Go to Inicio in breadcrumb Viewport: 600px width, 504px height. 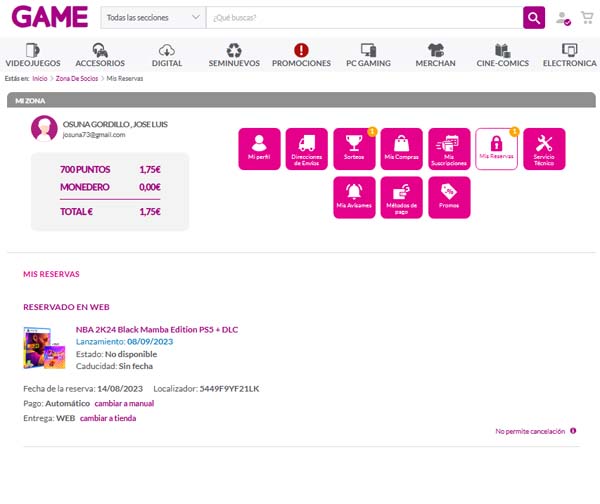pos(40,78)
